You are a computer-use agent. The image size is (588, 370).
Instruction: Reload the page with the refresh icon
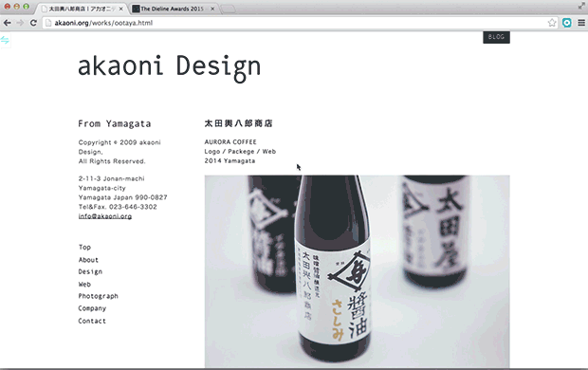33,23
